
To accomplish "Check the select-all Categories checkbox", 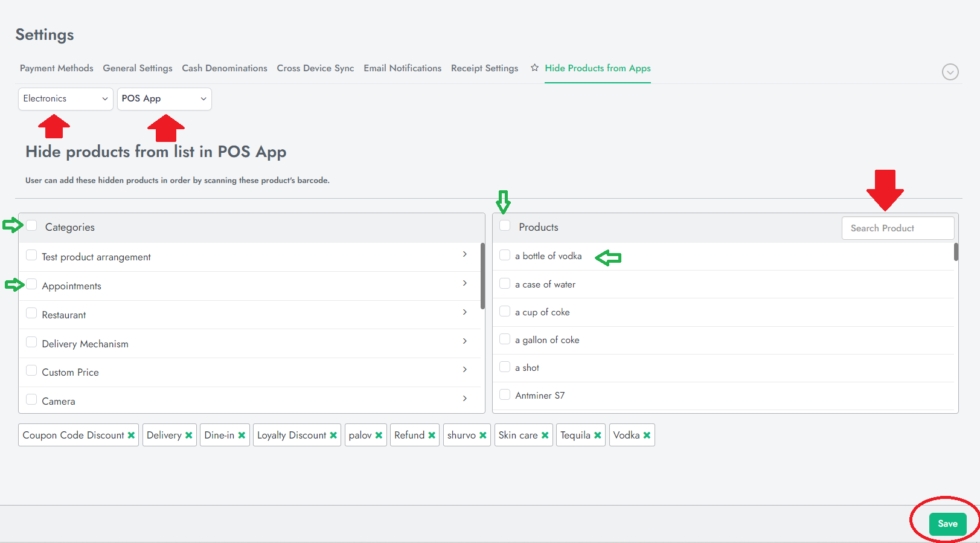I will click(32, 226).
